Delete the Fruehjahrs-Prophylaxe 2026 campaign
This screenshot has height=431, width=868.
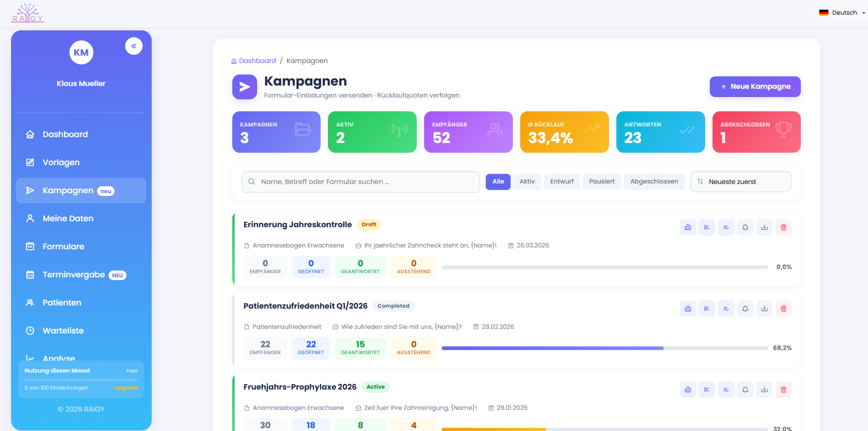click(783, 390)
